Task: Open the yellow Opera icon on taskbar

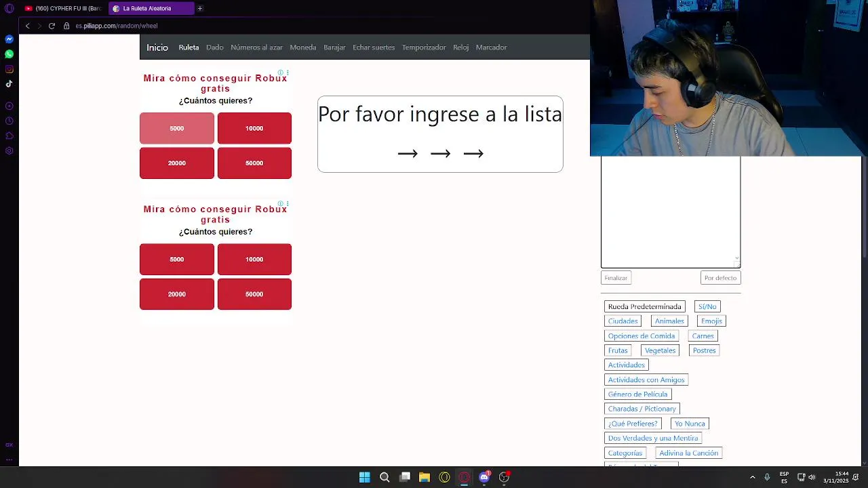Action: click(444, 477)
